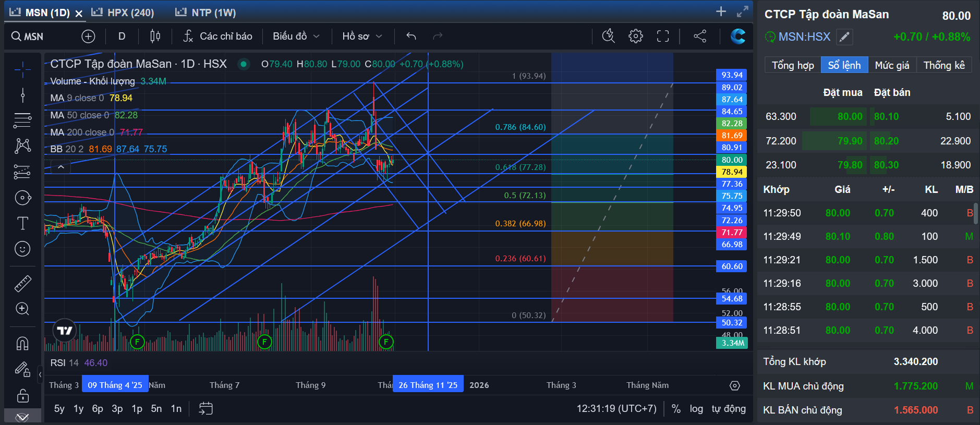This screenshot has height=425, width=980.
Task: Click the MA 200 close indicator legend
Action: click(96, 132)
